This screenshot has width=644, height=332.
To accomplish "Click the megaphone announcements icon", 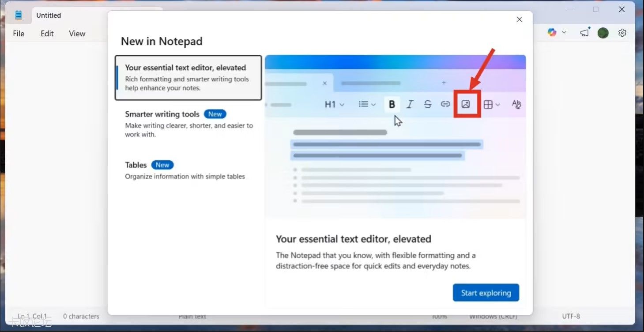I will click(x=585, y=33).
